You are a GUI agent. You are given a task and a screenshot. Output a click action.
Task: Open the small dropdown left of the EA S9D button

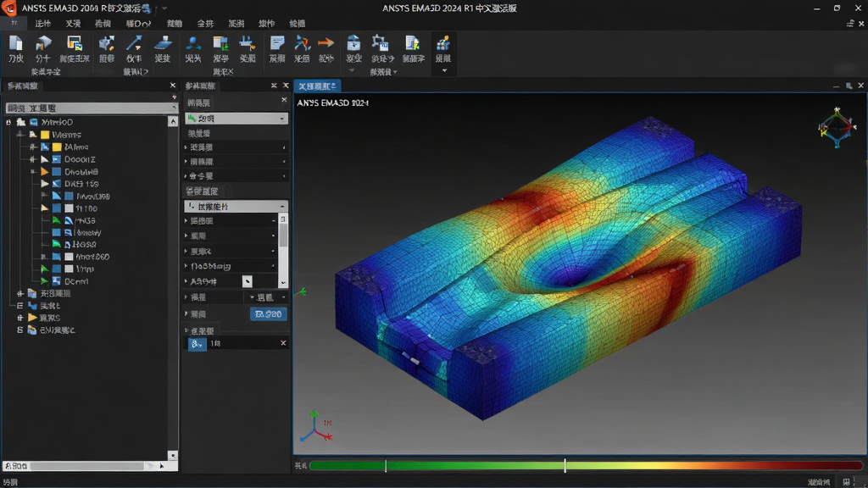pyautogui.click(x=252, y=297)
